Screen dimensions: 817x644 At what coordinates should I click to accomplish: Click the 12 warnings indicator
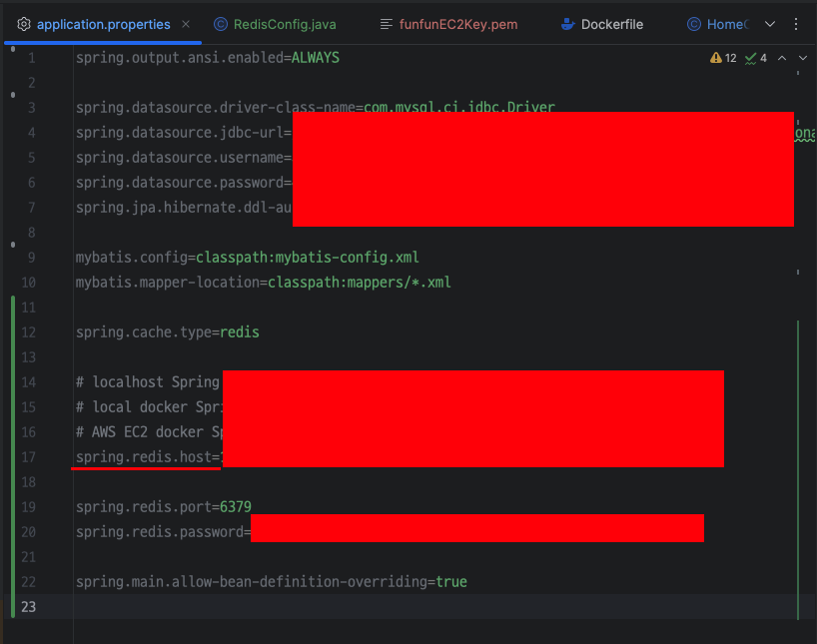point(723,58)
